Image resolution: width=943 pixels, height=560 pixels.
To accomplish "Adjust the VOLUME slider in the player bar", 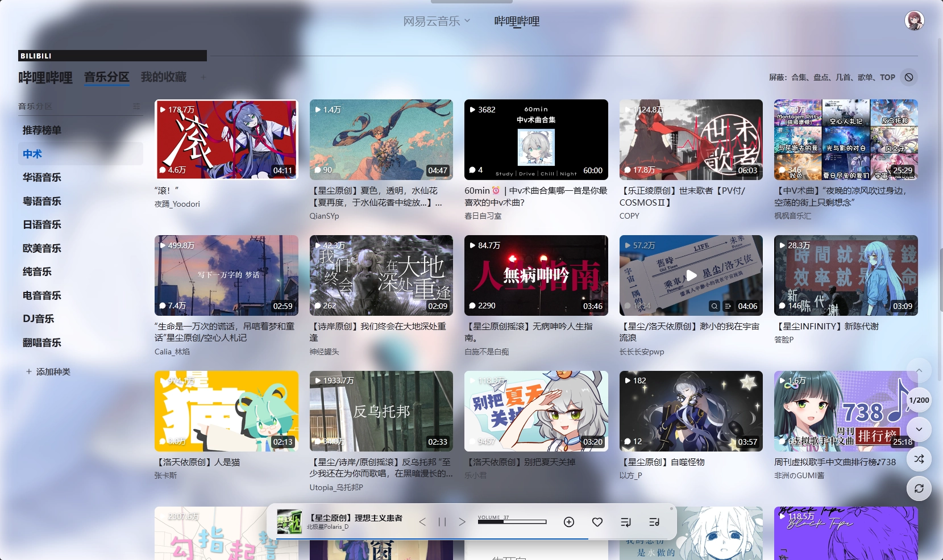I will (x=512, y=521).
